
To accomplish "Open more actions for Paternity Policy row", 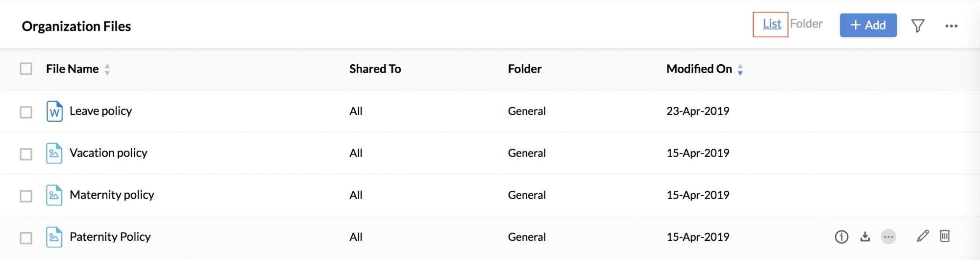I will 888,237.
